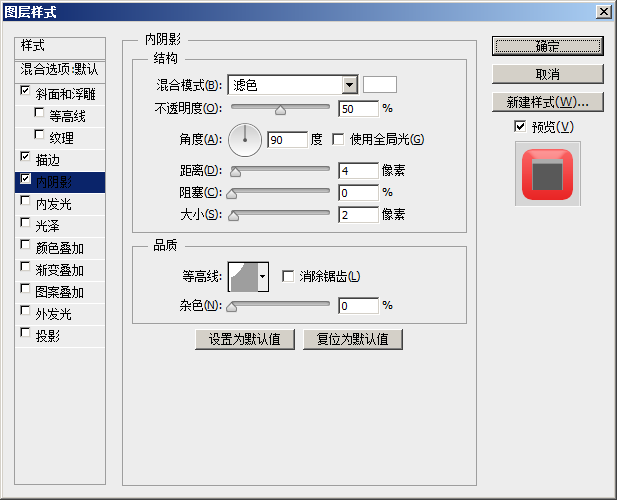This screenshot has width=617, height=500.
Task: Enable the 颜色叠加 checkbox
Action: tap(25, 245)
